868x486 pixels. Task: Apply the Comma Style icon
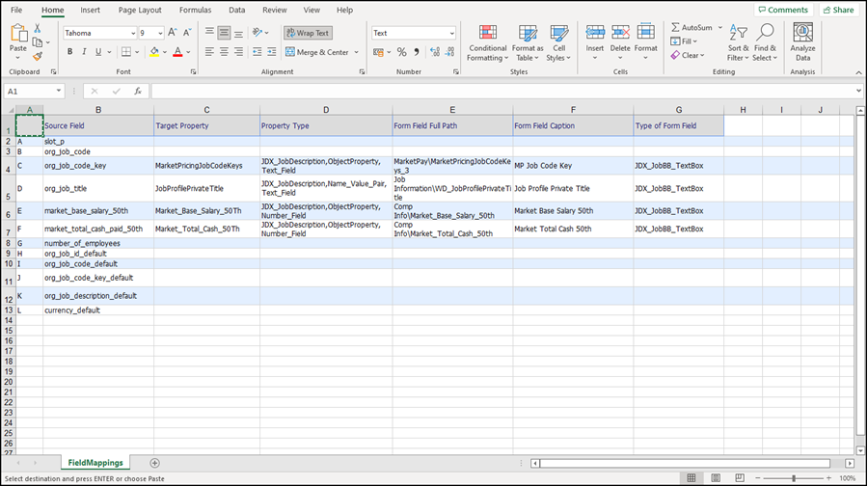click(417, 52)
